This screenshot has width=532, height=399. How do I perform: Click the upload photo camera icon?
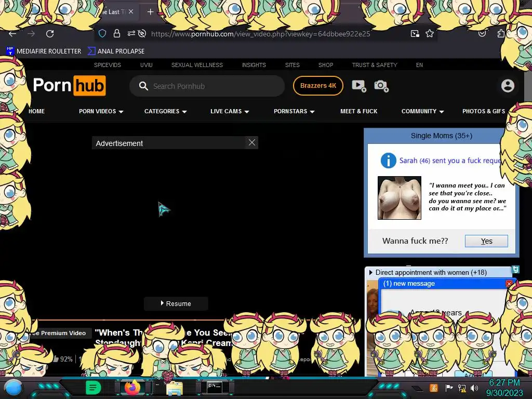(x=381, y=86)
